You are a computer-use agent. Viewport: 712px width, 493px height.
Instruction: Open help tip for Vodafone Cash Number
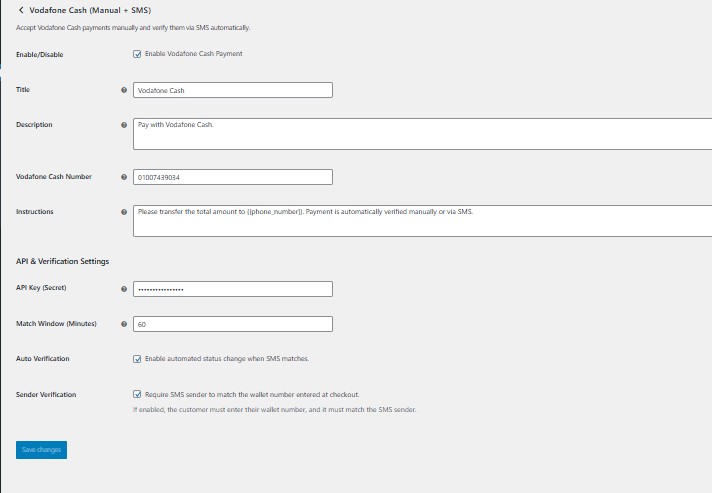(124, 177)
